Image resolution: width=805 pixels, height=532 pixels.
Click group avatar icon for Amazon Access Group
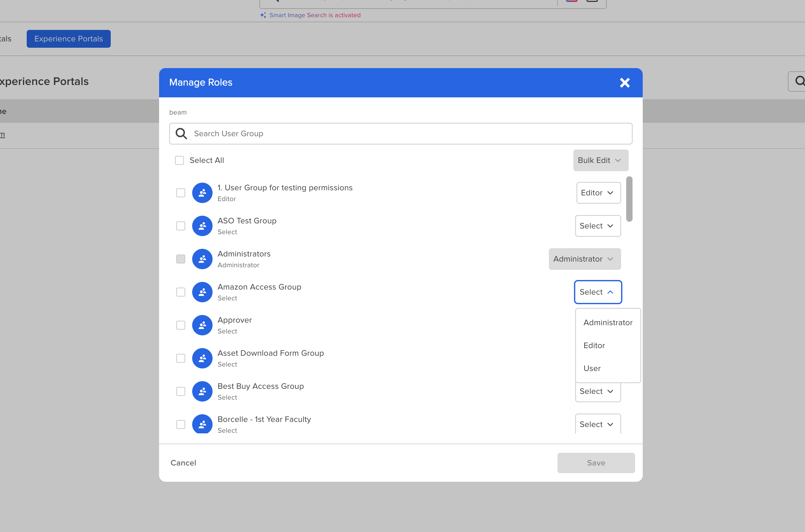pyautogui.click(x=202, y=292)
